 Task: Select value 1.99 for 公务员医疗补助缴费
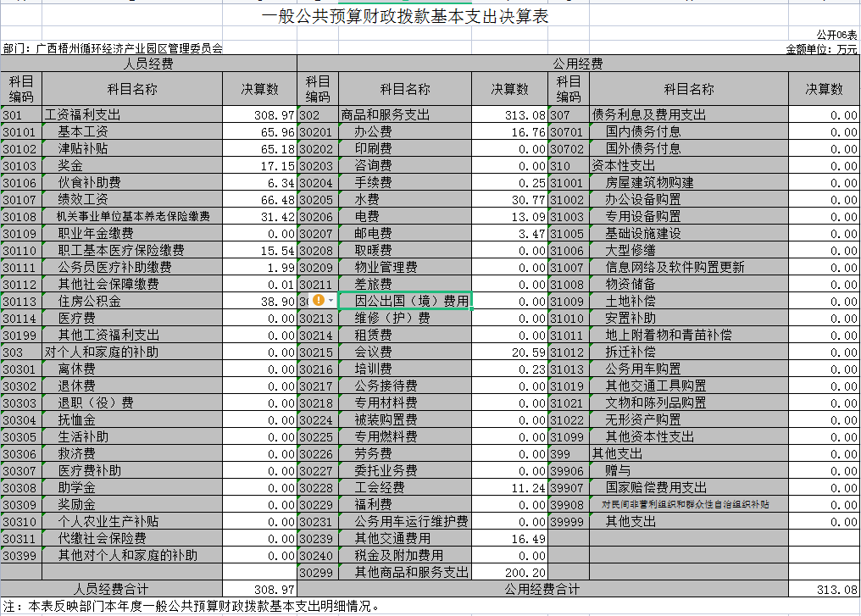[x=259, y=268]
